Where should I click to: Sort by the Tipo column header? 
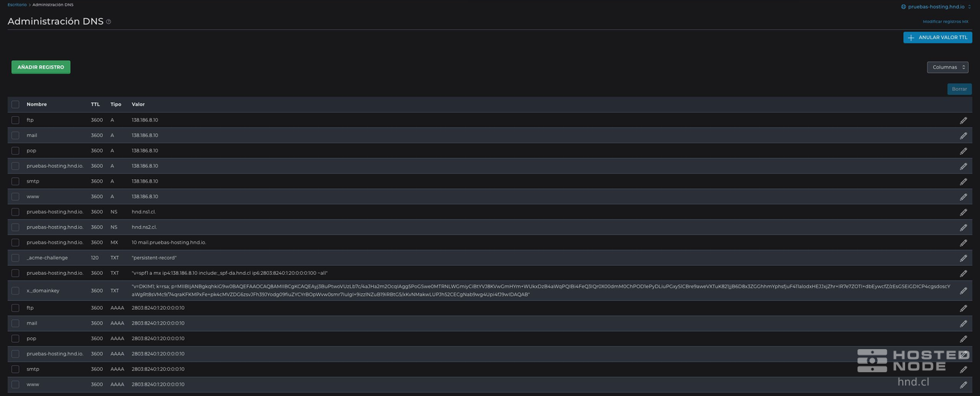(115, 104)
